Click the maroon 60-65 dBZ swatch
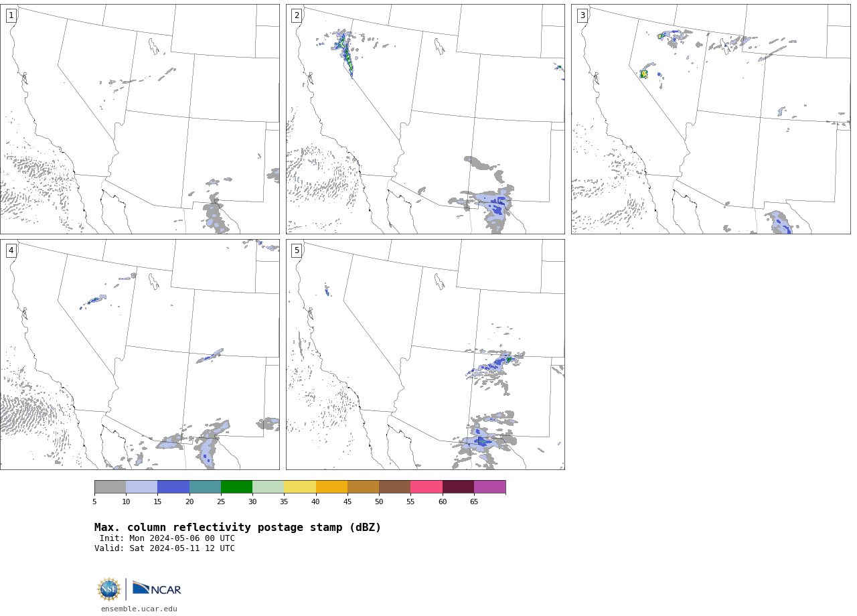Image resolution: width=857 pixels, height=616 pixels. [x=458, y=487]
